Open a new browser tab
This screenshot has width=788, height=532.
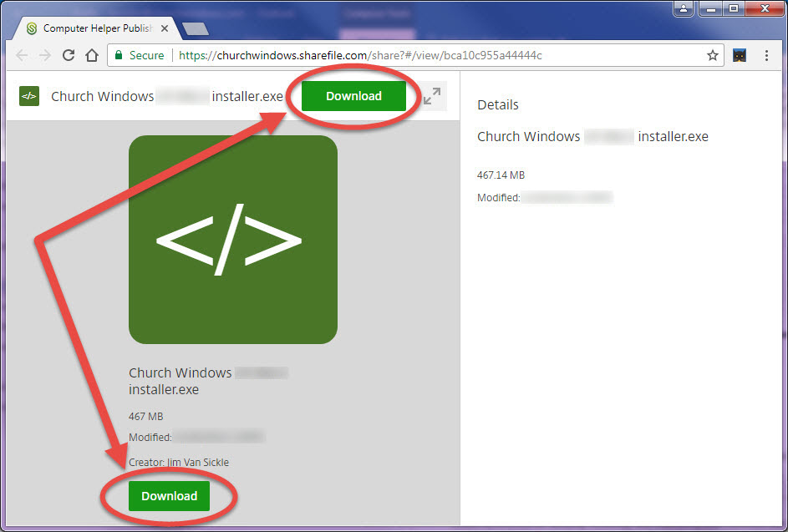pyautogui.click(x=195, y=28)
